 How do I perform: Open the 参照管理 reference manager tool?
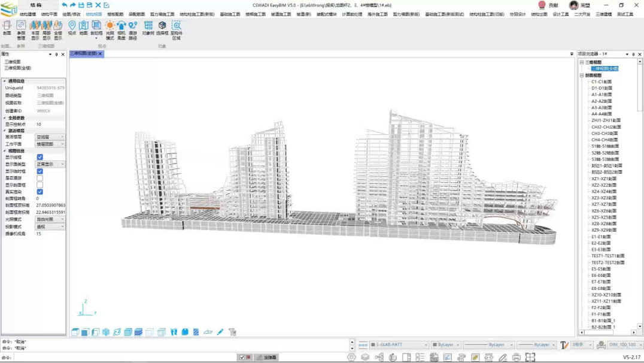click(21, 26)
